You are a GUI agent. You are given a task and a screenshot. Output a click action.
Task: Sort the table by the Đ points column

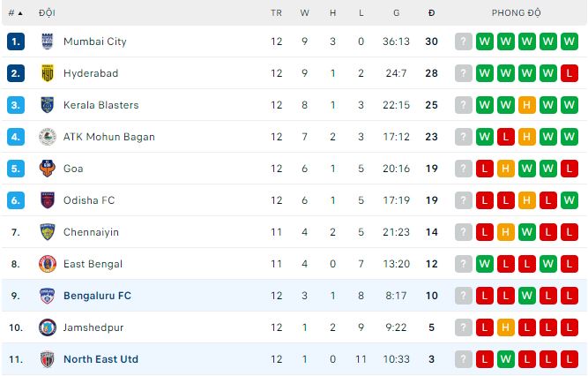pos(431,13)
